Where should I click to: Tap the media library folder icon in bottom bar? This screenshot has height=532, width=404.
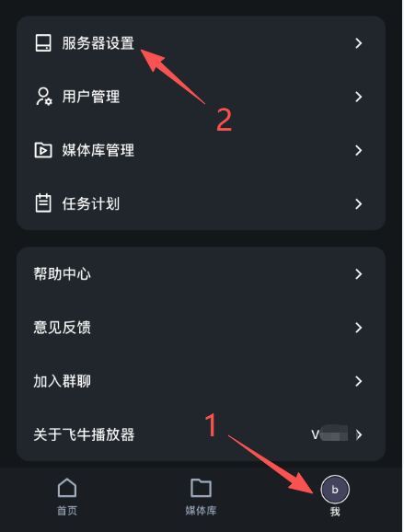tap(201, 488)
